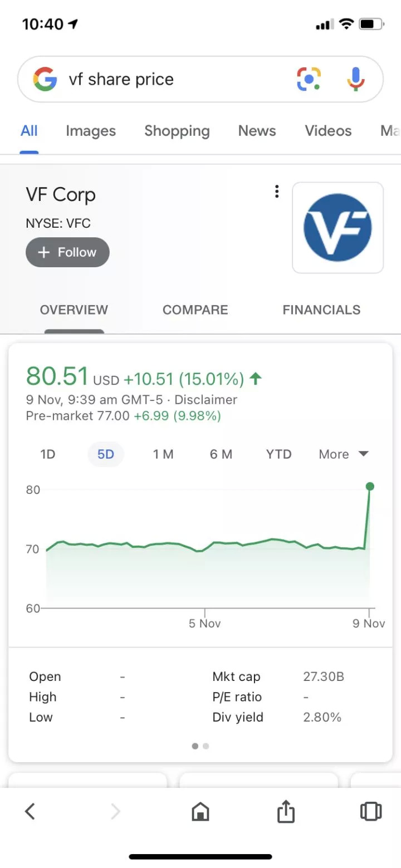Tap the Google Lens camera icon

point(309,79)
